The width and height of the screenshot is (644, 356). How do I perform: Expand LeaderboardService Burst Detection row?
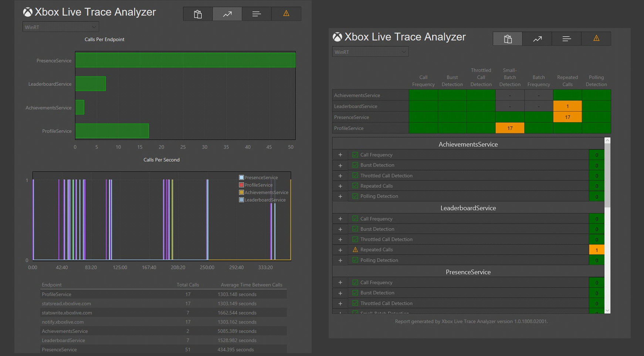[340, 229]
